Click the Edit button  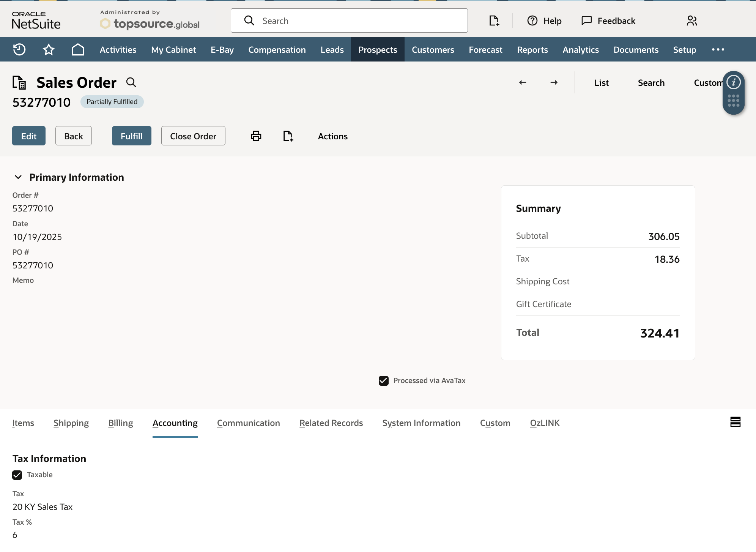click(29, 136)
